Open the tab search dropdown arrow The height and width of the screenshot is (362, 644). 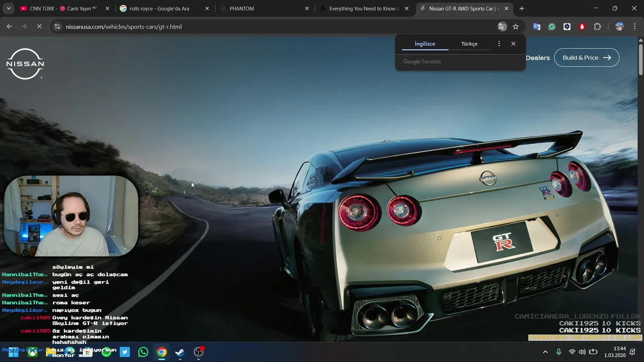coord(8,9)
